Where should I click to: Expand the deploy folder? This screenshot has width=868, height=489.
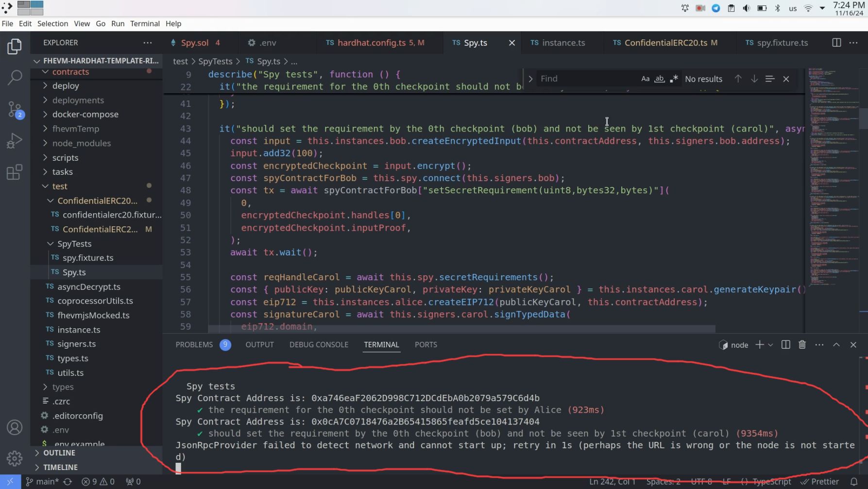[66, 86]
